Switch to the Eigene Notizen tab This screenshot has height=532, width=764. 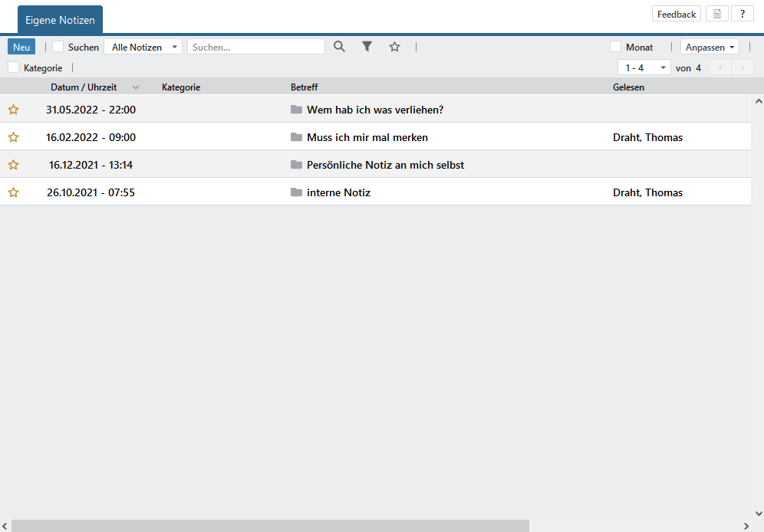(x=60, y=20)
